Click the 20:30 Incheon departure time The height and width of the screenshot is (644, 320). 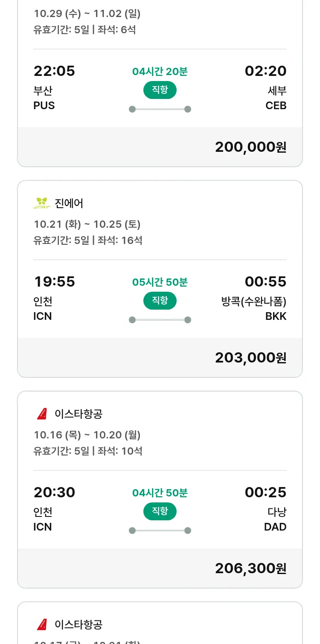[x=54, y=492]
